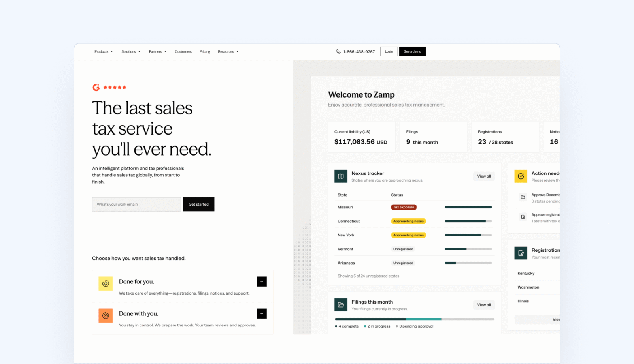Screen dimensions: 634x364
Task: Click the Registration edit icon
Action: click(x=521, y=253)
